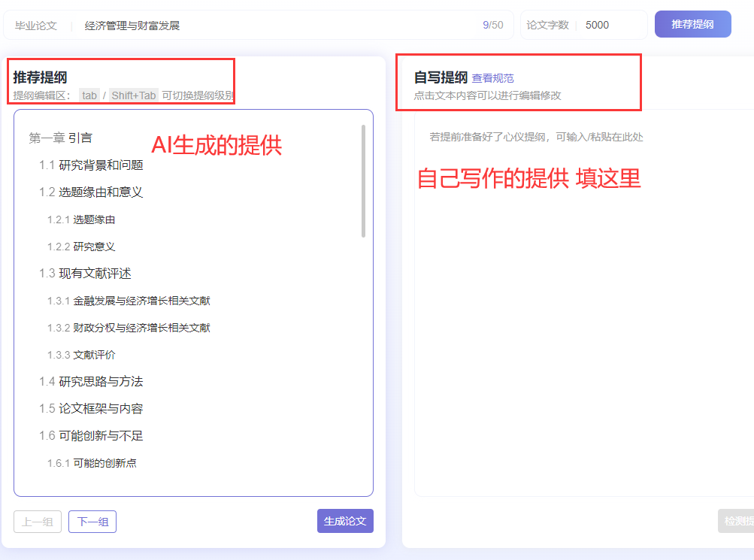
Task: Select outline row 1.6 可能创新与不足
Action: (92, 435)
